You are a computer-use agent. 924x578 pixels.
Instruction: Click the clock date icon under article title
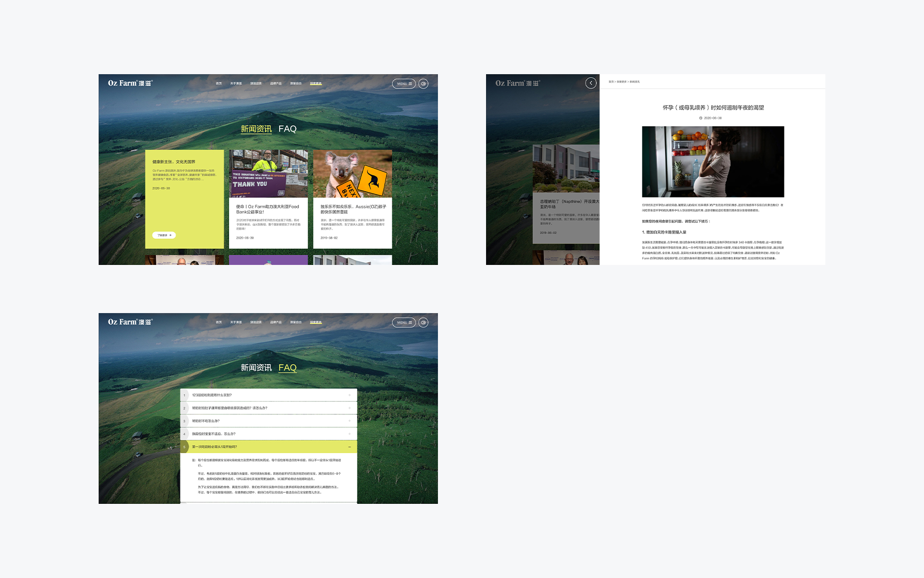coord(701,118)
